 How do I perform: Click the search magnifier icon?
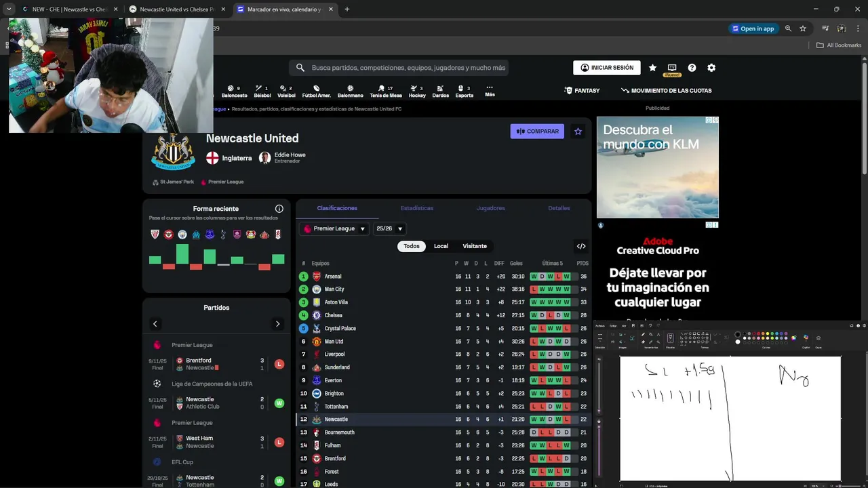(x=300, y=68)
